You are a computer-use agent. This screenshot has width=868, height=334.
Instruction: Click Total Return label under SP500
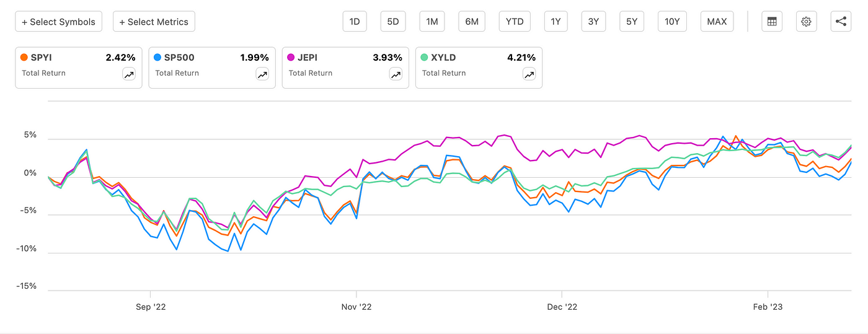[177, 73]
